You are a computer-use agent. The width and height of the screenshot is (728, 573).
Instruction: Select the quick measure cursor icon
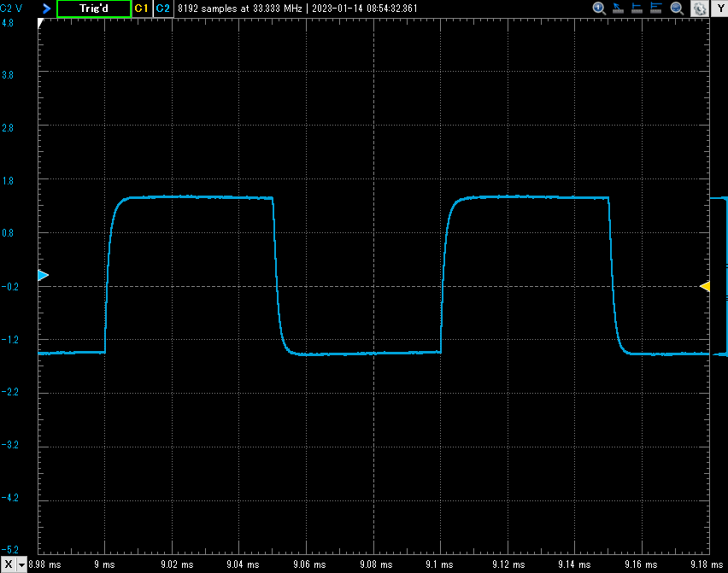(618, 9)
